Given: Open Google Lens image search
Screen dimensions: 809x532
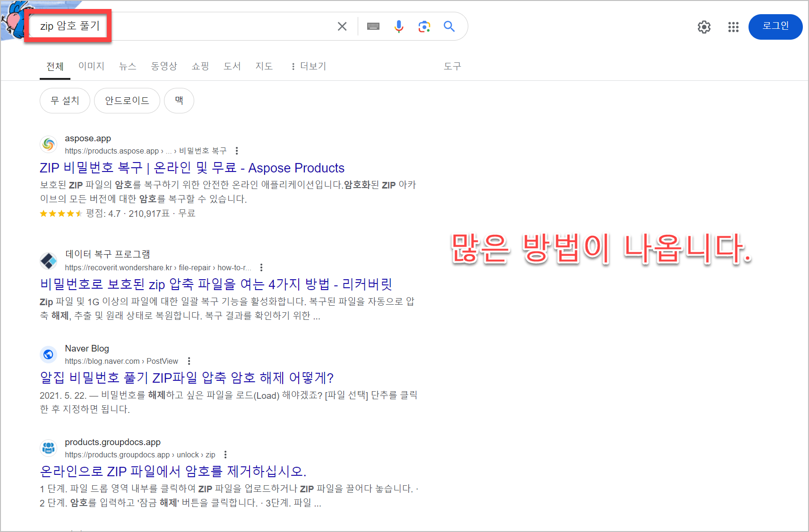Looking at the screenshot, I should (x=424, y=26).
